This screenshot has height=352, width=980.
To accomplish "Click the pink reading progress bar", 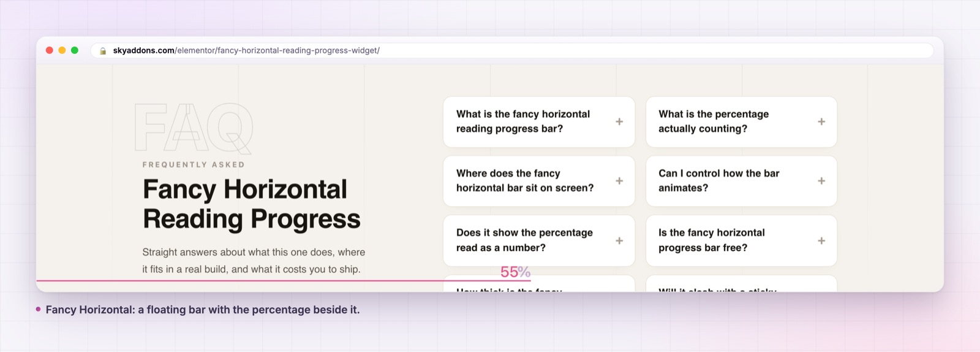I will click(x=284, y=281).
